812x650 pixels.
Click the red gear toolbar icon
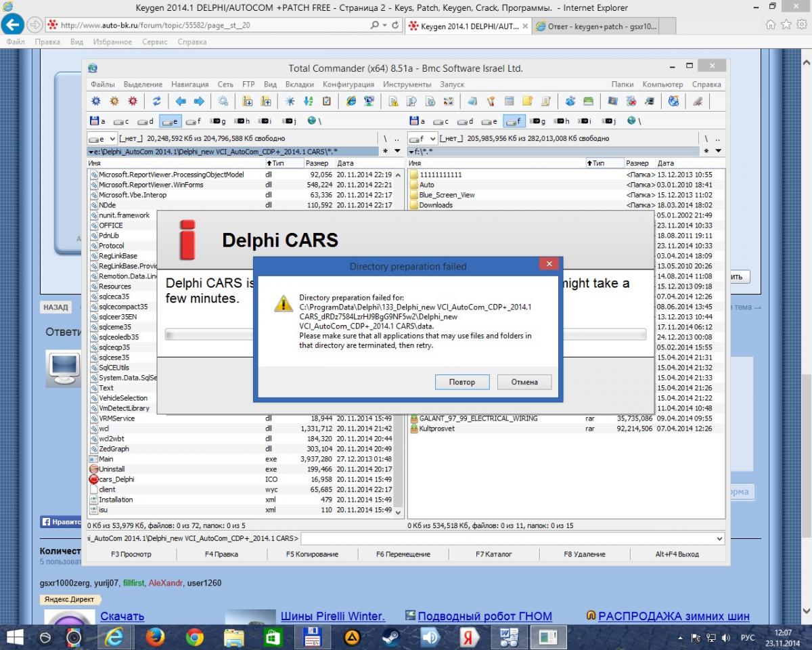pos(133,101)
